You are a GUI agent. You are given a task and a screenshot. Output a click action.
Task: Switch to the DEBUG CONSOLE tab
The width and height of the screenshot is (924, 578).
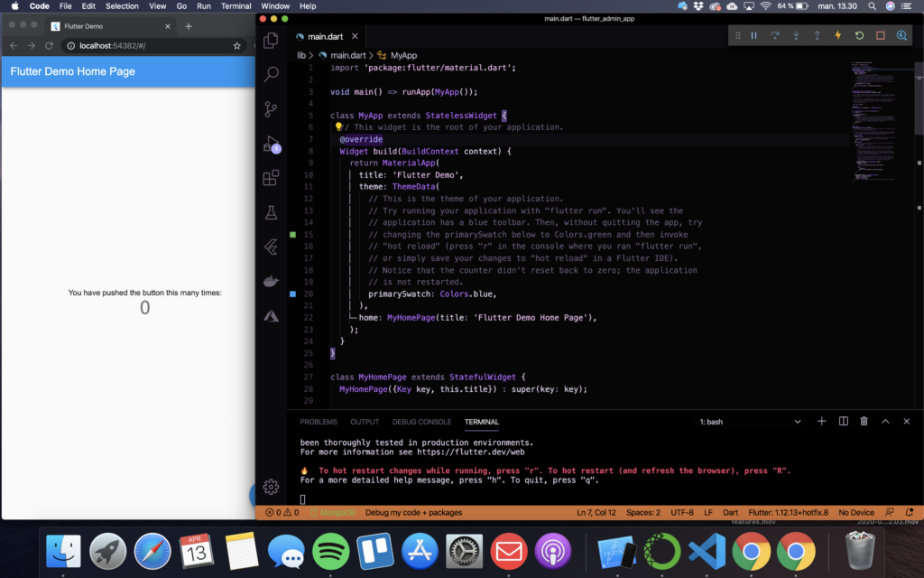(x=421, y=421)
